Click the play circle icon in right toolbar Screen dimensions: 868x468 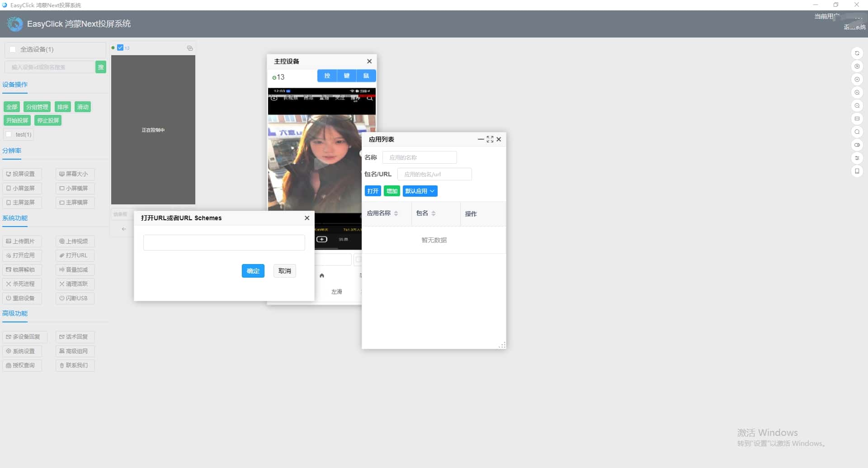857,66
